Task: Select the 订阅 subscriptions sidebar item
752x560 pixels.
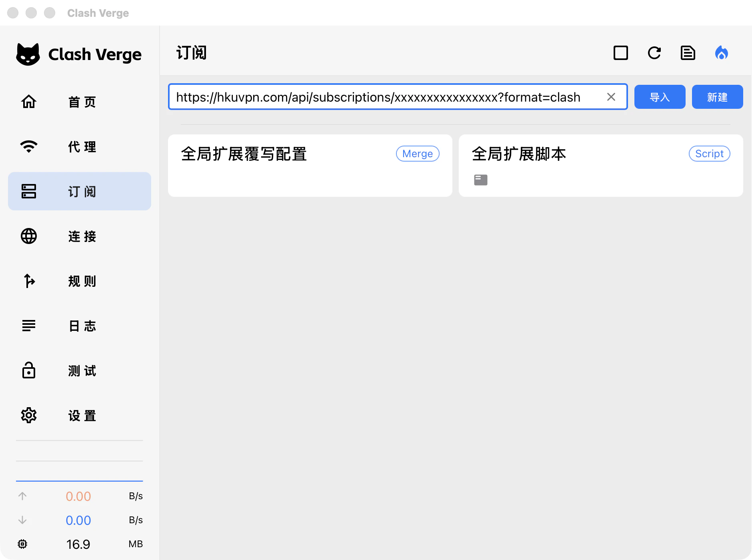Action: [80, 191]
